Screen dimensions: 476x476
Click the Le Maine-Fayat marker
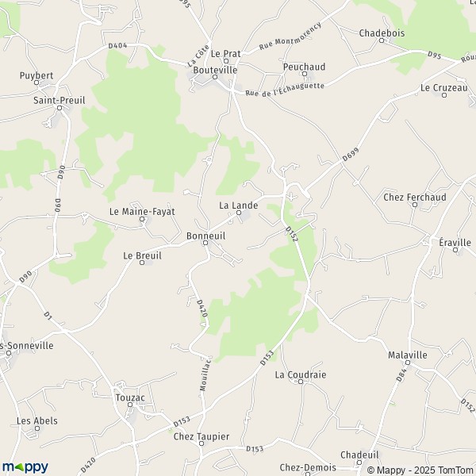click(142, 219)
